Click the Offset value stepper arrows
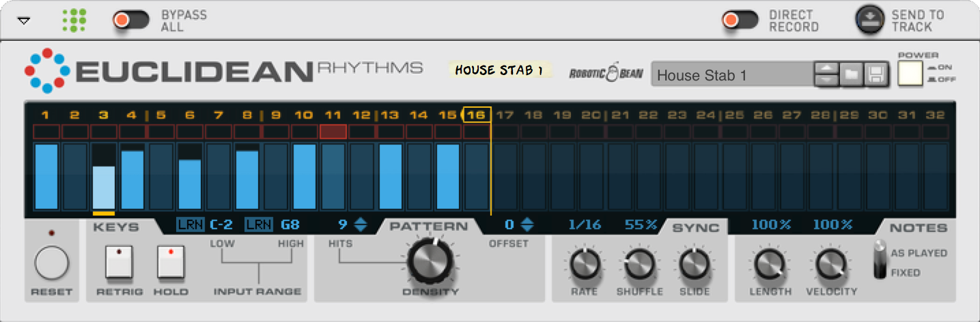Viewport: 980px width, 322px height. [527, 224]
